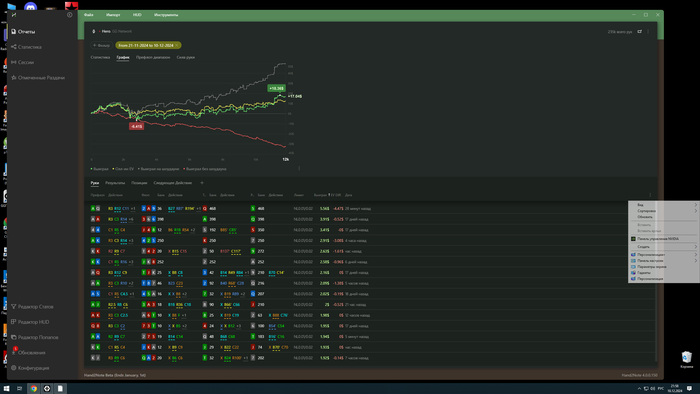Open the Отчеты reports sidebar icon

13,32
